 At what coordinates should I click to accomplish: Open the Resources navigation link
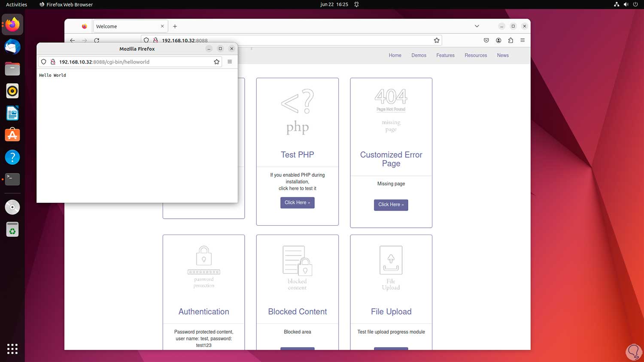(476, 55)
